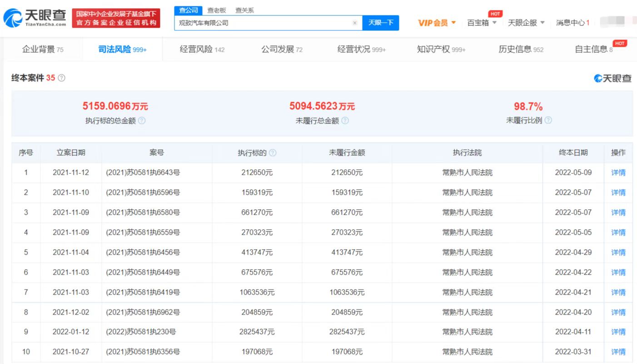Click filing date 2021-11-12
Viewport: 637px width, 364px height.
coord(71,172)
